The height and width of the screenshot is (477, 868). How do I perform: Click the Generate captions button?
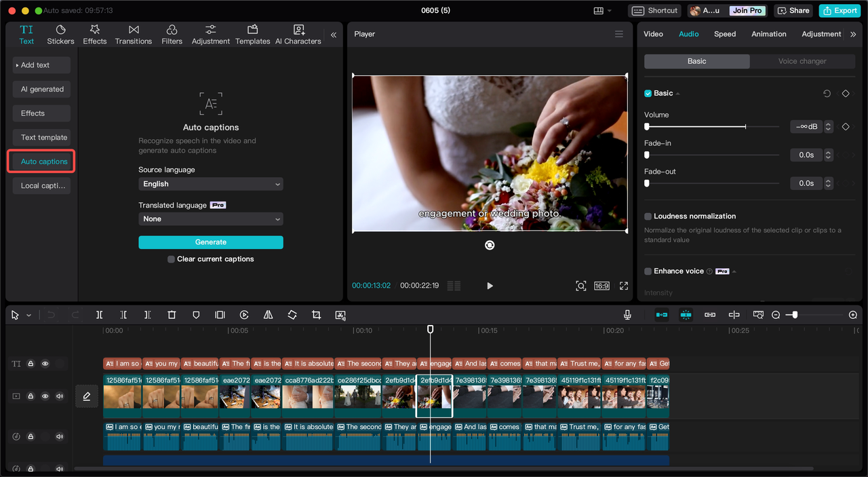[210, 242]
